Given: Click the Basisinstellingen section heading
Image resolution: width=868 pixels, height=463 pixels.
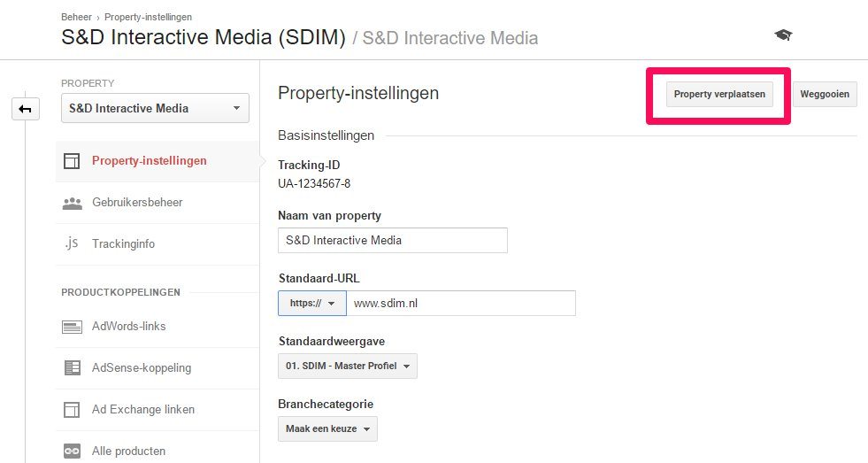Looking at the screenshot, I should (326, 135).
